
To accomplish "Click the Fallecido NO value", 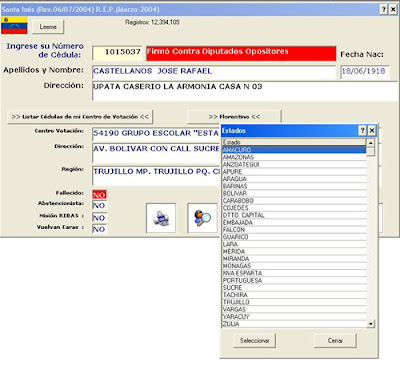I will 99,195.
